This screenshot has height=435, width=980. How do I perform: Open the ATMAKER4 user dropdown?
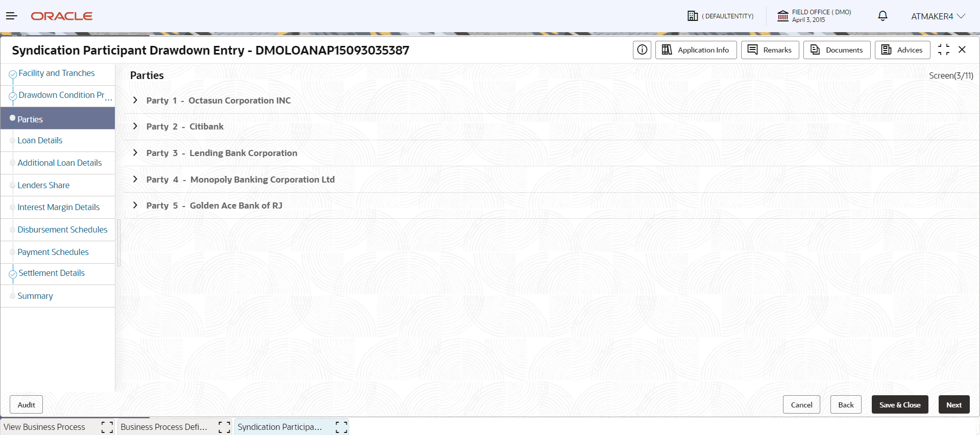[x=938, y=16]
